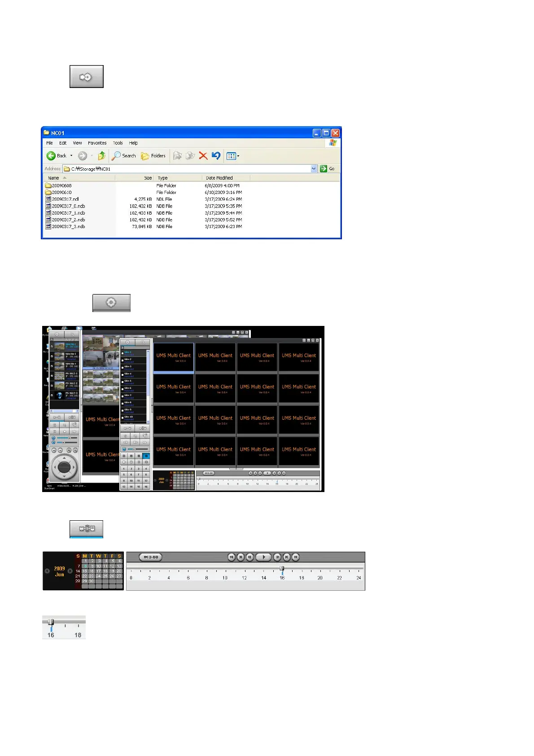Screen dimensions: 534x756
Task: Sort by Date Modified column header
Action: coord(226,178)
